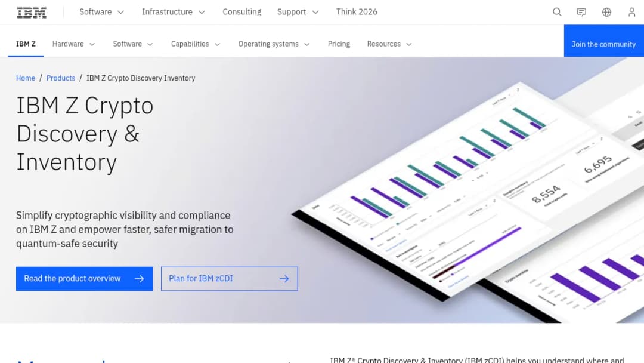Image resolution: width=644 pixels, height=363 pixels.
Task: Click Join the community button
Action: pyautogui.click(x=603, y=41)
